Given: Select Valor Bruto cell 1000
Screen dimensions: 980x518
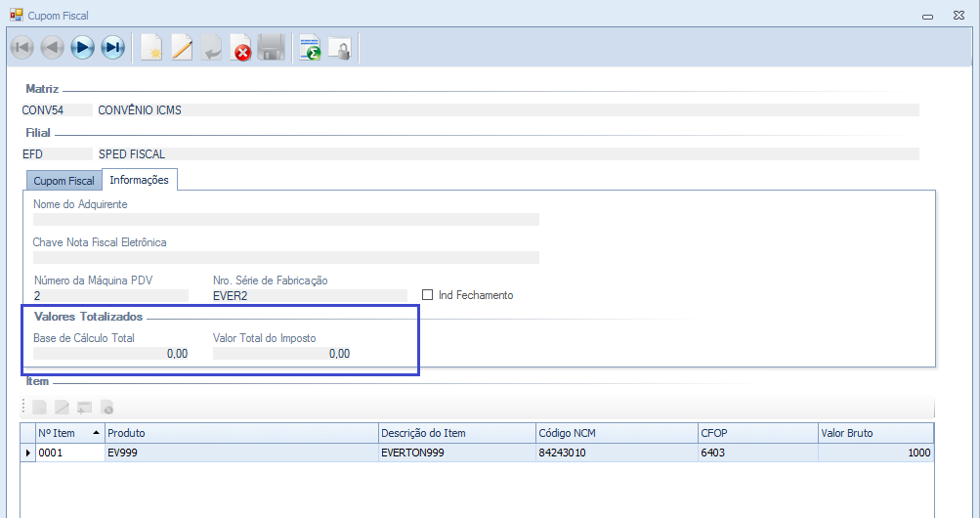Looking at the screenshot, I should 875,453.
